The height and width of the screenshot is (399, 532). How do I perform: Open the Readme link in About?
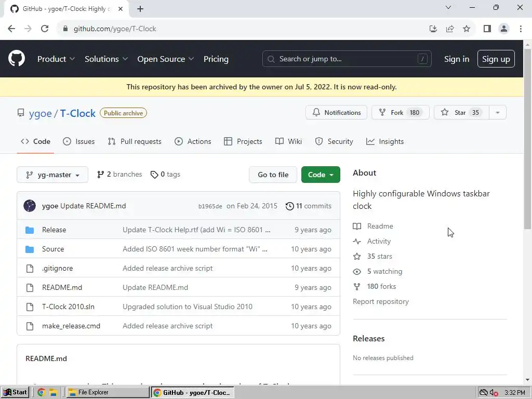coord(373,227)
